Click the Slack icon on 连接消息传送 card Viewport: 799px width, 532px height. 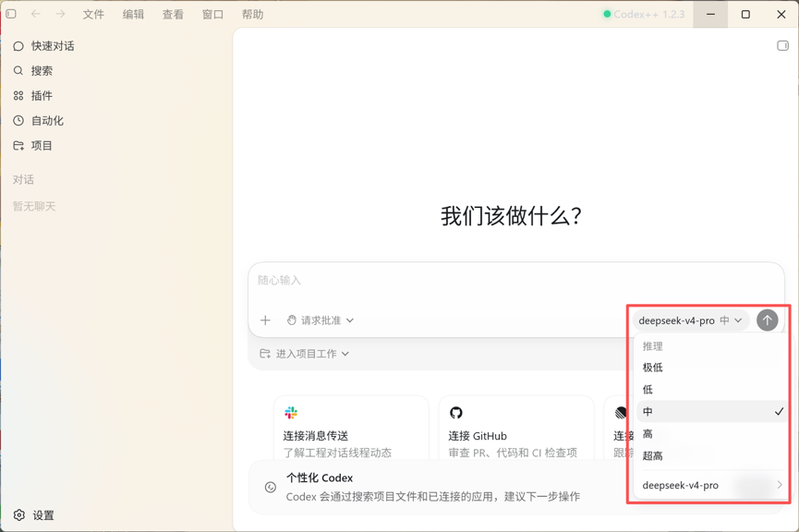coord(291,413)
